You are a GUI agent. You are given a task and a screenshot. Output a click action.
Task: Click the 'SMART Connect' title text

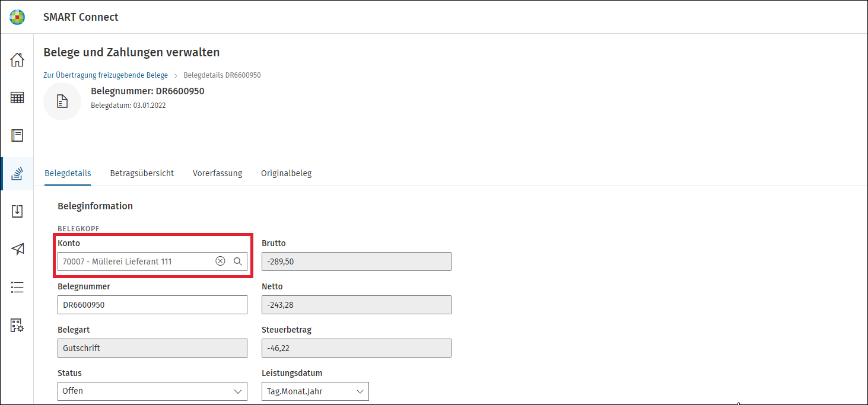[x=81, y=17]
